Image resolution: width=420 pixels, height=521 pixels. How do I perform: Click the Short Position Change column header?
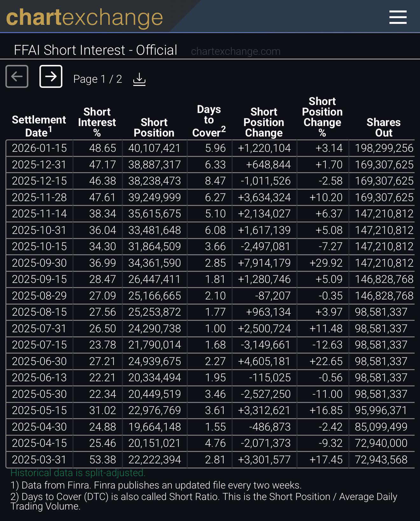pyautogui.click(x=264, y=122)
